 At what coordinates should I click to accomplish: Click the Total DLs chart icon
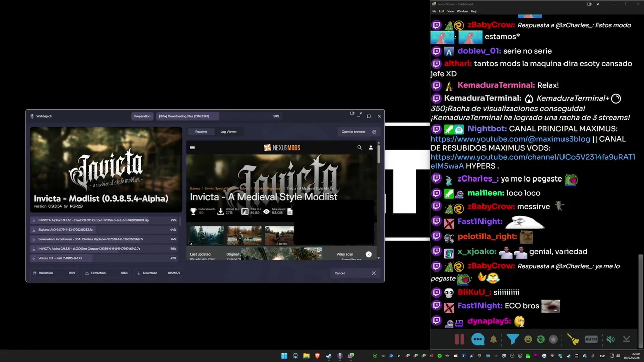245,212
